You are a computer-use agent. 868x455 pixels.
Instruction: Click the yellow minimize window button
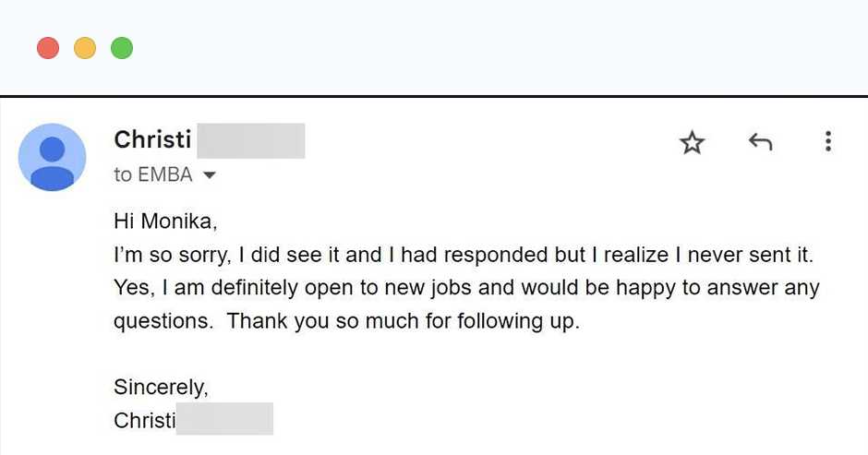click(85, 47)
